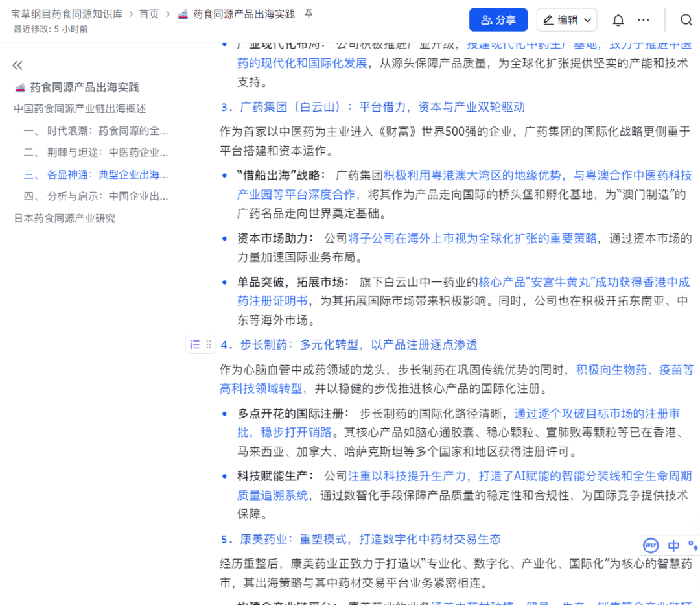Click the search magnifier icon

[x=686, y=20]
